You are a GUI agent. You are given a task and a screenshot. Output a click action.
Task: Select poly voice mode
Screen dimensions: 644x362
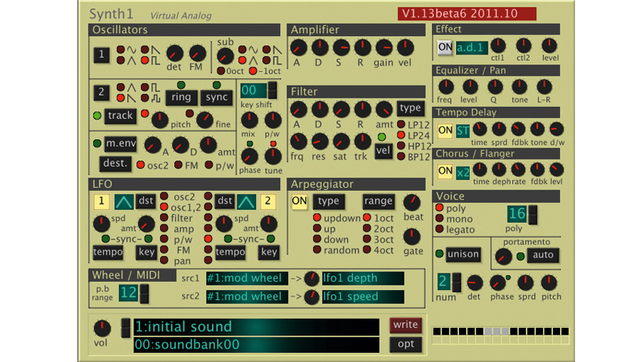coord(439,208)
